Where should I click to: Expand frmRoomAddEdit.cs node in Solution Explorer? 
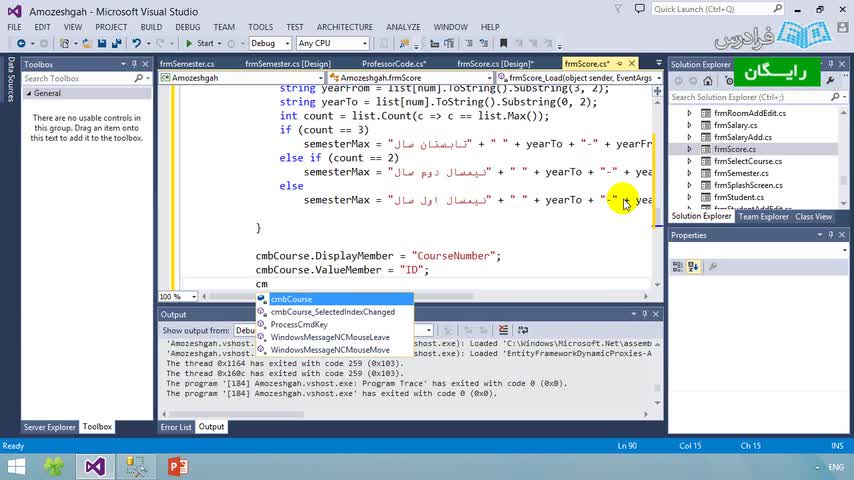(x=689, y=113)
